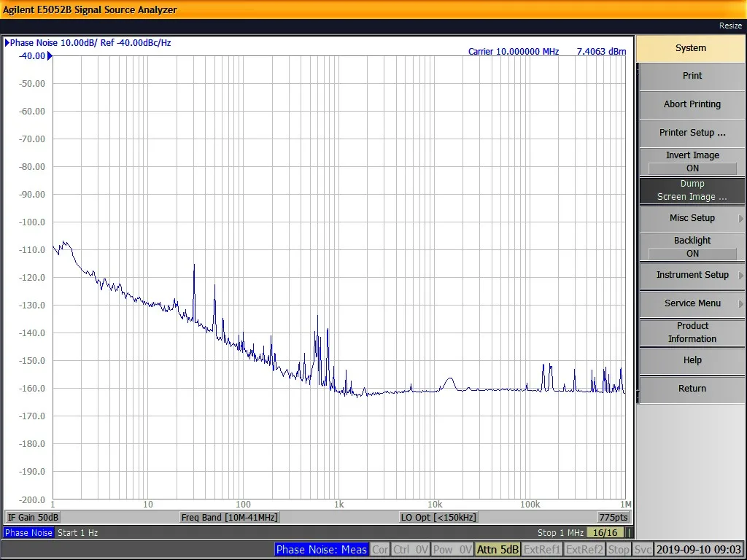
Task: Click the 7.4063 dBm power readout
Action: (601, 52)
